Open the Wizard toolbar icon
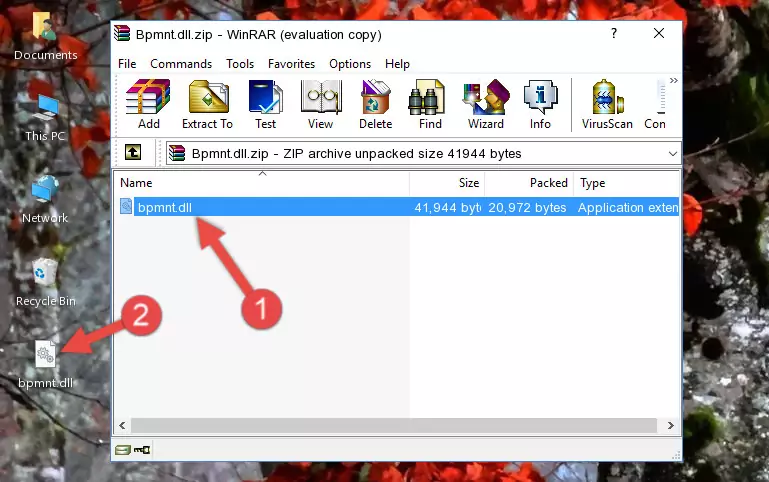The width and height of the screenshot is (769, 482). (486, 104)
